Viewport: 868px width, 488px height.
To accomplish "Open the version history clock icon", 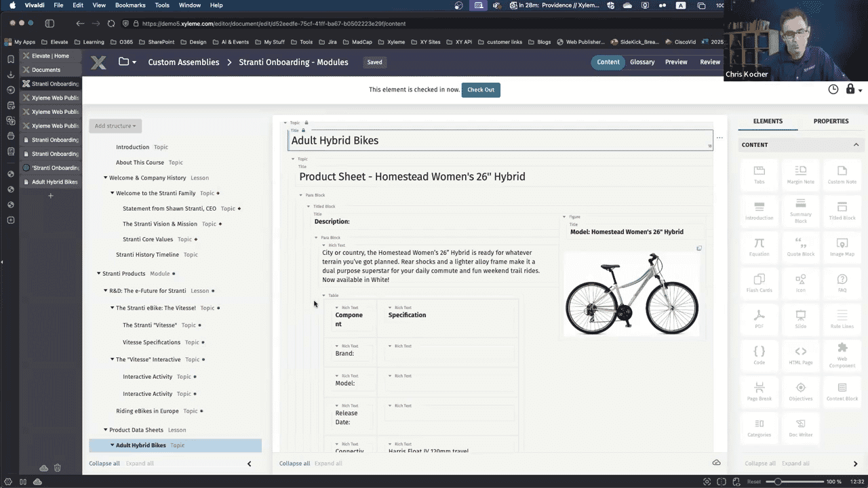I will click(x=833, y=89).
